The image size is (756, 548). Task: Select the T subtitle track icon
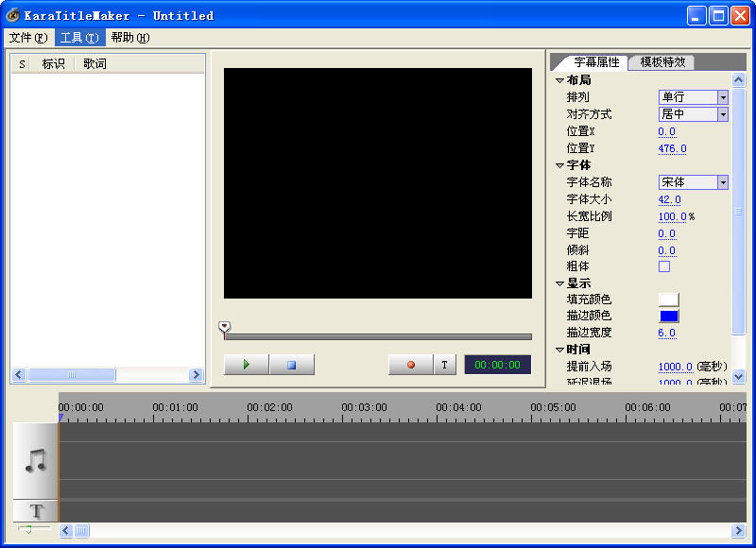tap(36, 511)
